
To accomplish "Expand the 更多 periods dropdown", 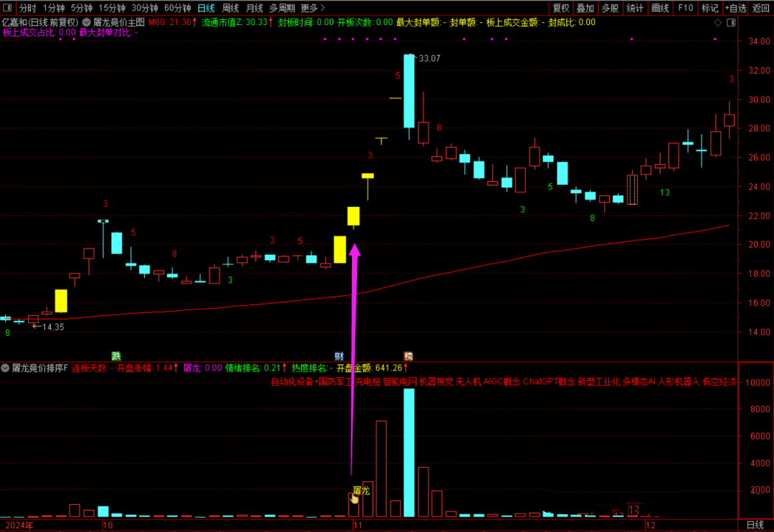I will (x=313, y=8).
